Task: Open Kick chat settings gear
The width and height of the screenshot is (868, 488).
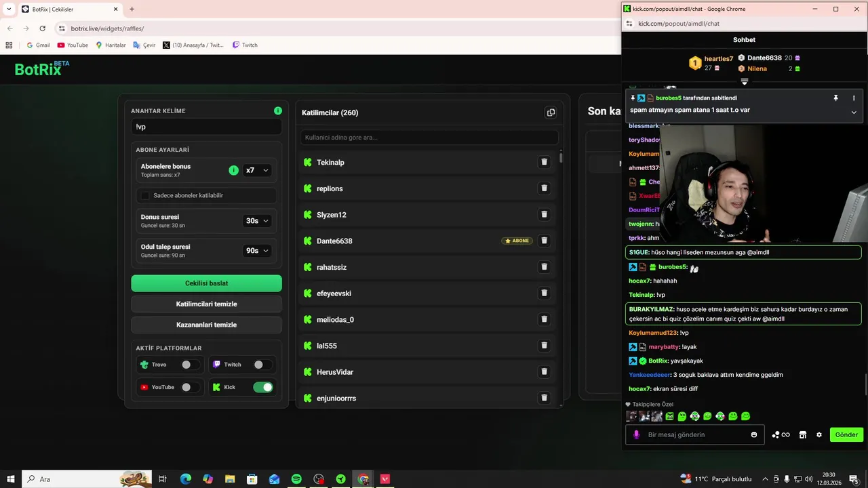Action: pos(818,434)
